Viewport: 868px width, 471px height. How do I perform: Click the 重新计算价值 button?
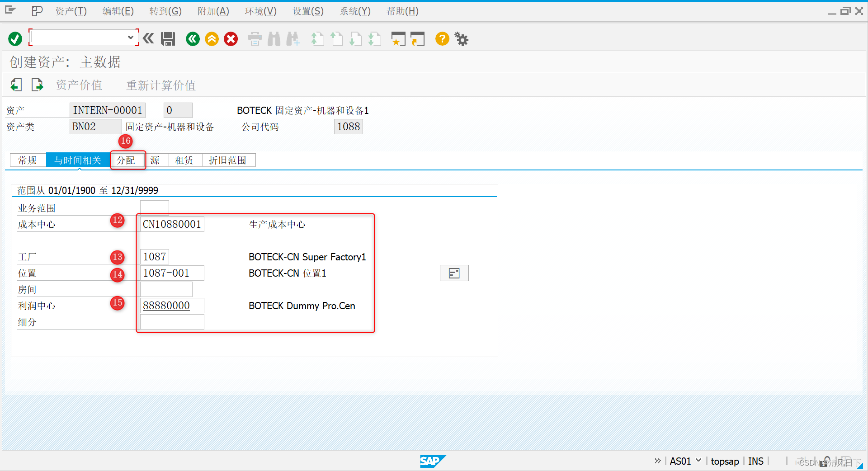click(161, 85)
